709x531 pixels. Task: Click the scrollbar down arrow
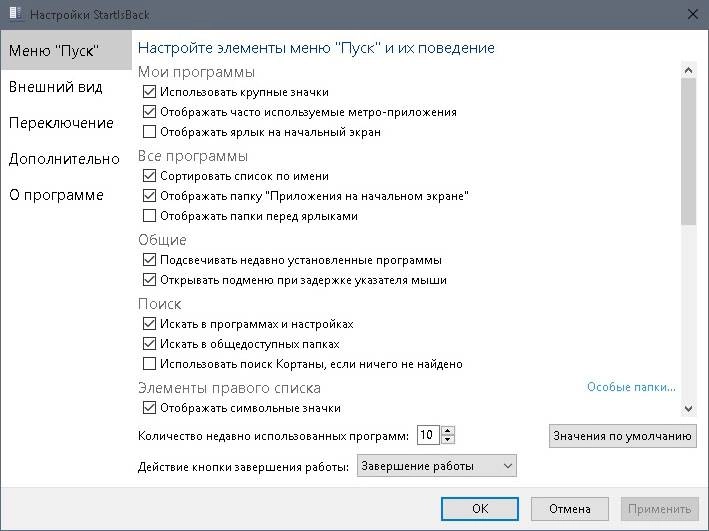(688, 408)
